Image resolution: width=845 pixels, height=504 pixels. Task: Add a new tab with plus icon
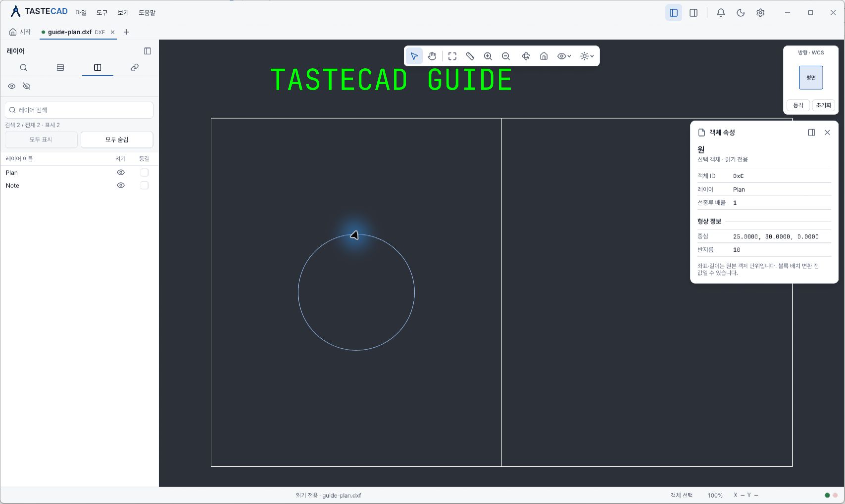[126, 32]
